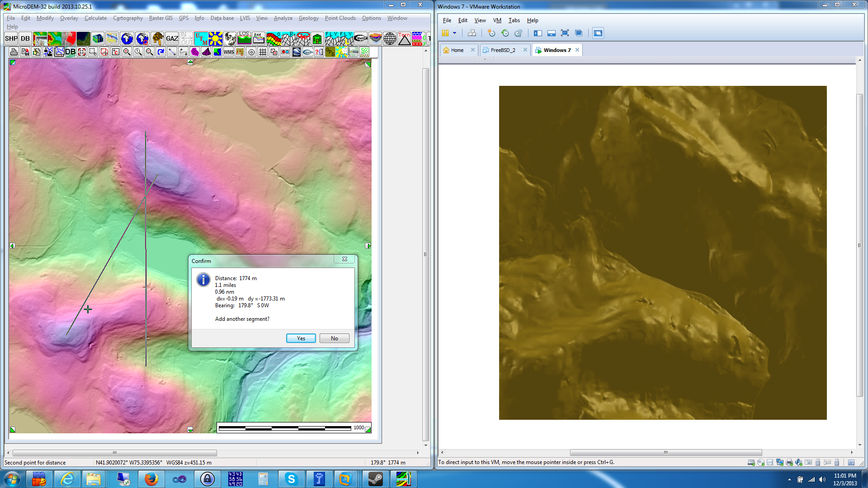Take a VM snapshot with clock icon
868x488 pixels.
click(x=491, y=33)
